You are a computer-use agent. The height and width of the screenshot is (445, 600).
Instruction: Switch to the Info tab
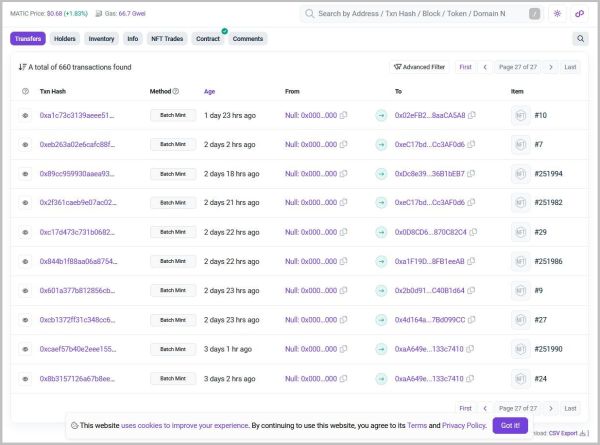(133, 39)
